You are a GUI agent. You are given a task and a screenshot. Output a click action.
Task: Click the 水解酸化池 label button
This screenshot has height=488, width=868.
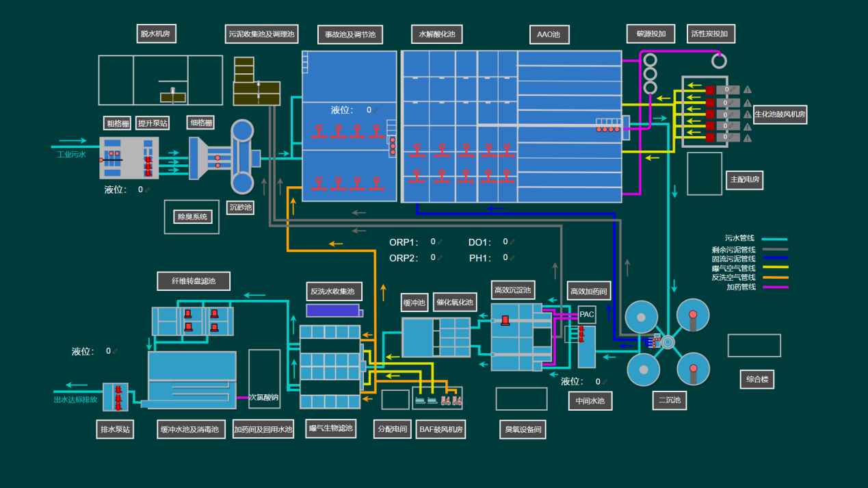coord(436,34)
